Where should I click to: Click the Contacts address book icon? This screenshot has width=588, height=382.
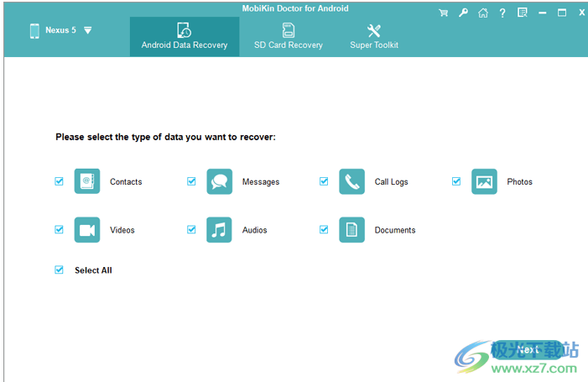click(86, 181)
